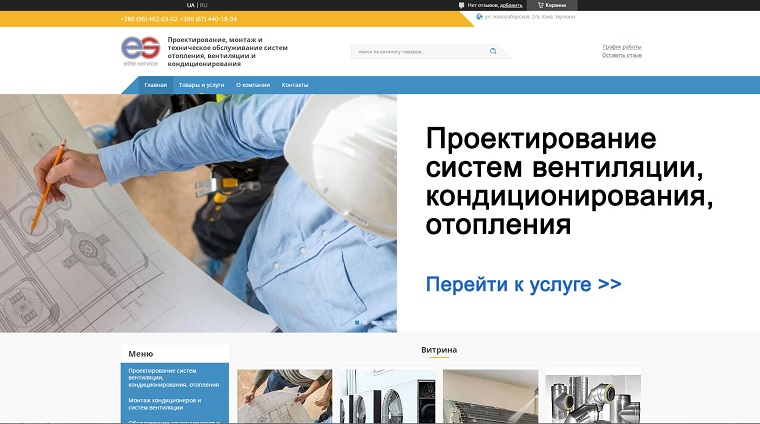This screenshot has height=424, width=760.
Task: Open the Корзина cart button
Action: [552, 5]
